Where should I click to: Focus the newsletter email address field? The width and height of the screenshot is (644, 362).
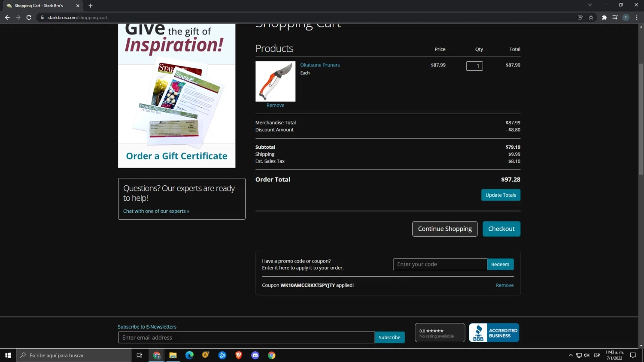pos(246,338)
